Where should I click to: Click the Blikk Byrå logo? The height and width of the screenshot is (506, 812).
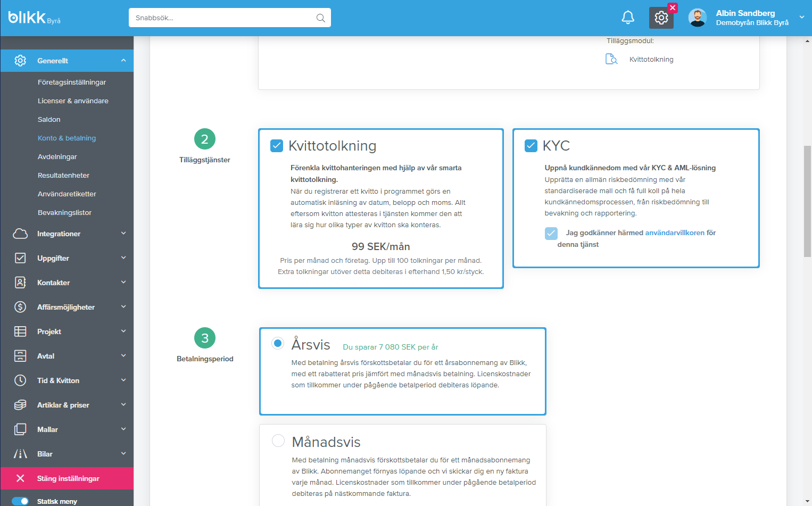35,18
